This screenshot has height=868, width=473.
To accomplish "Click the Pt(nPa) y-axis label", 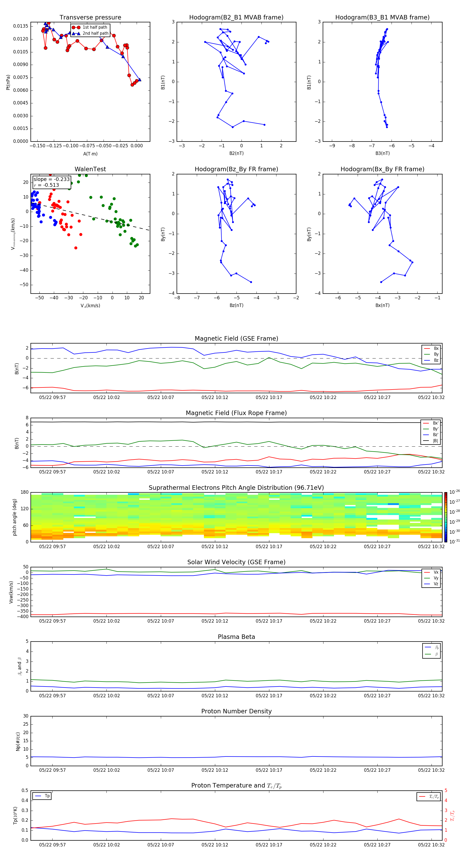I will point(8,82).
